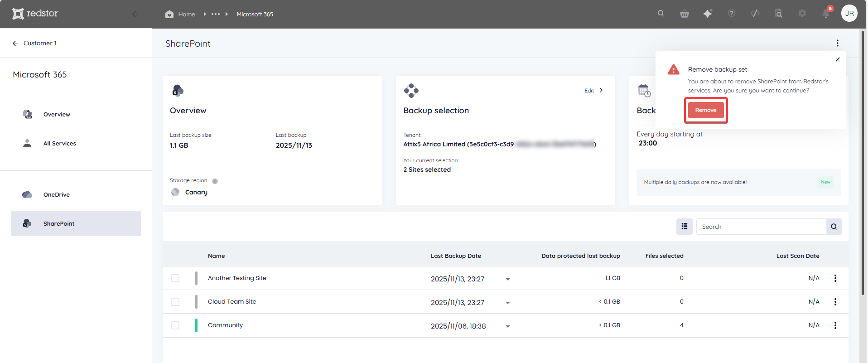
Task: Check the Community row checkbox
Action: point(175,325)
